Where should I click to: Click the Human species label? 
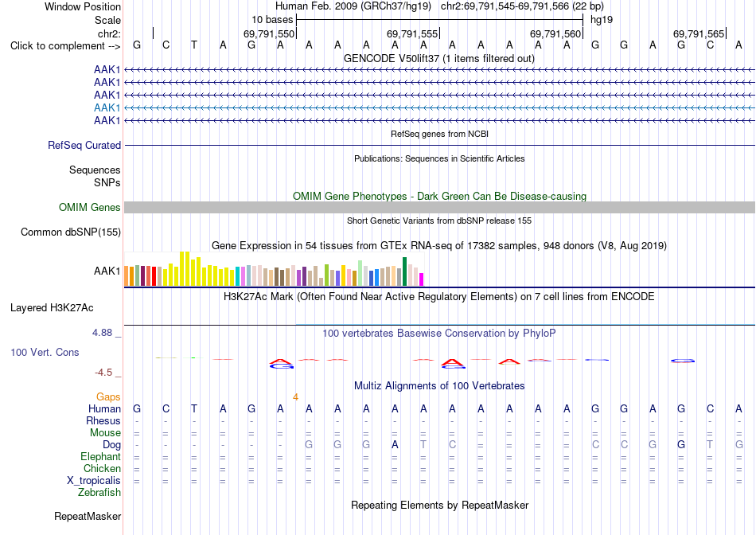click(104, 409)
